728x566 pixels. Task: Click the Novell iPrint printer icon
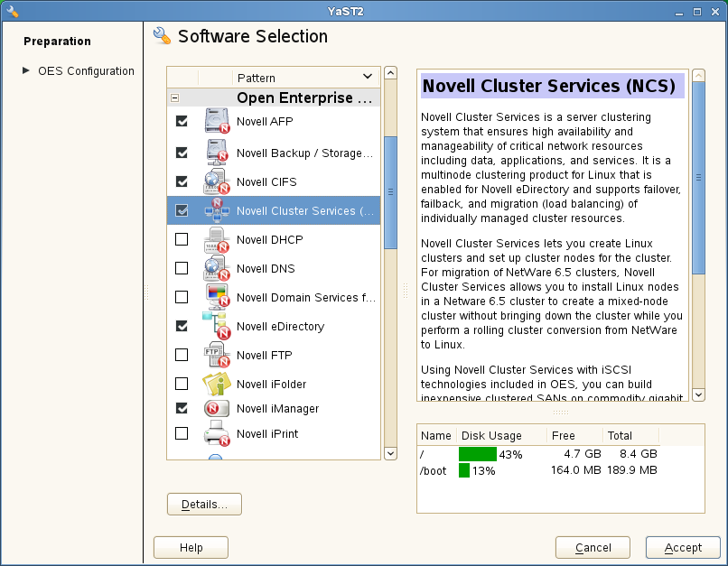coord(217,434)
